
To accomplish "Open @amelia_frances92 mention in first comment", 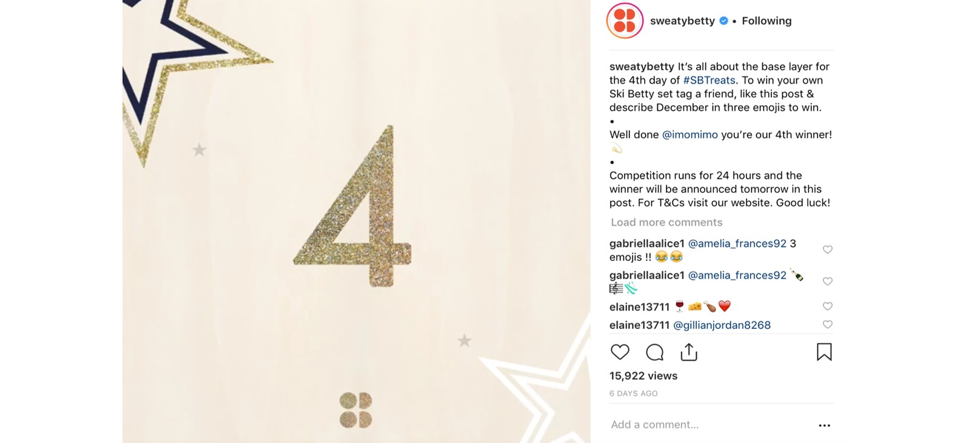I will 737,243.
